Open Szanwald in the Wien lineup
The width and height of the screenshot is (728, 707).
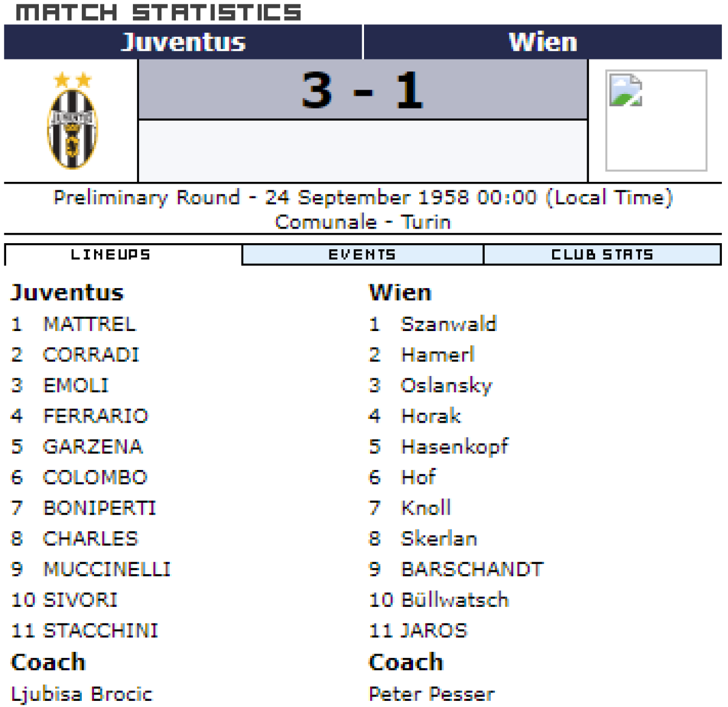point(448,324)
